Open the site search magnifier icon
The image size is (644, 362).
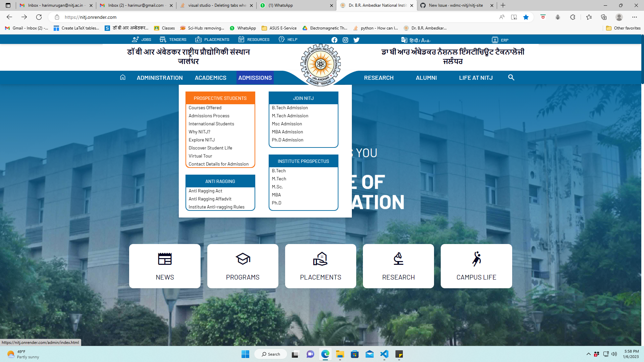coord(511,77)
